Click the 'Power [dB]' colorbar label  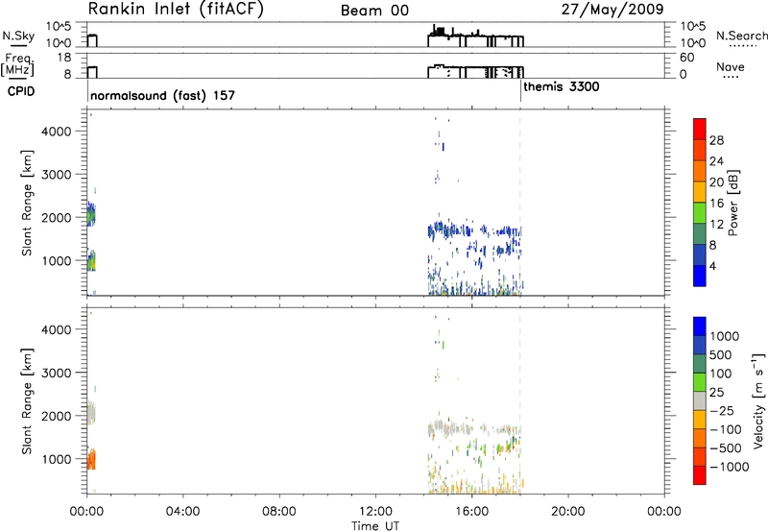[733, 203]
